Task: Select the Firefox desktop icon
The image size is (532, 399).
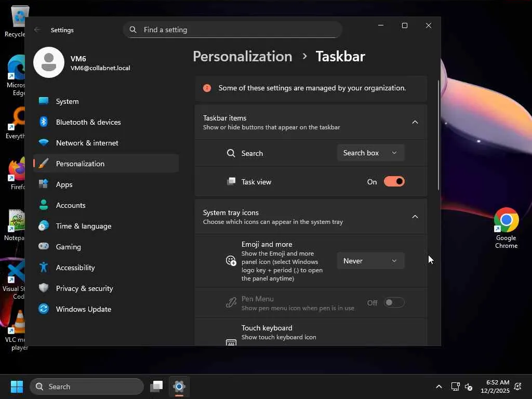Action: (16, 172)
